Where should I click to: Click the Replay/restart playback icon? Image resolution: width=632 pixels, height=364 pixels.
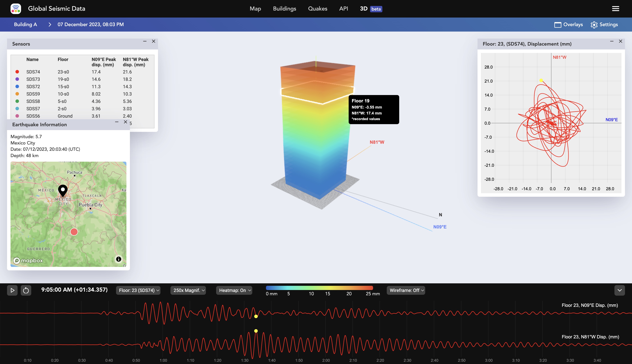click(x=26, y=290)
